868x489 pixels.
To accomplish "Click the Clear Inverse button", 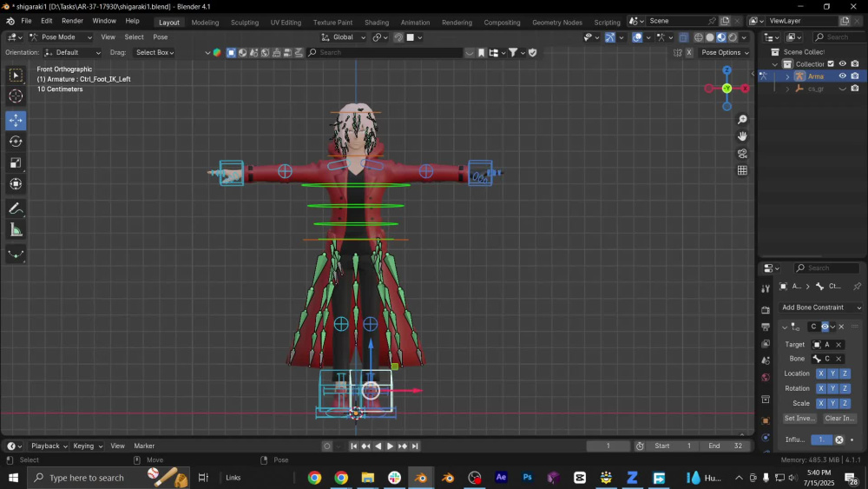I will (839, 419).
